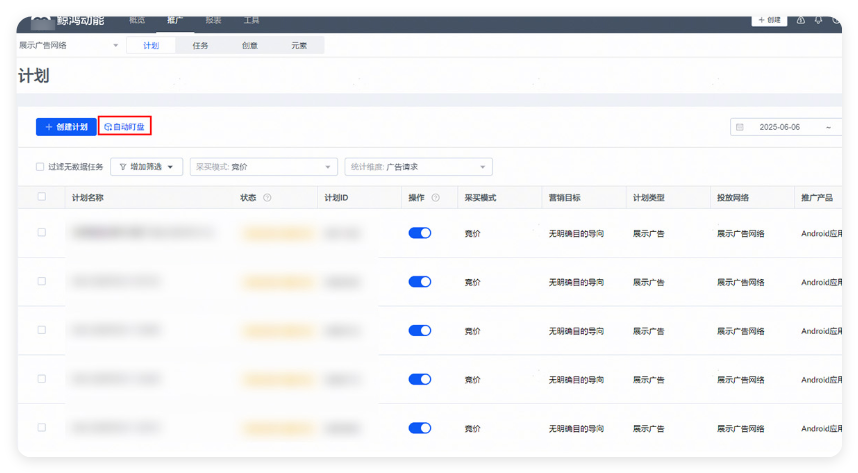Screen dimensions: 858x473
Task: Click the calendar icon in date field
Action: pyautogui.click(x=740, y=127)
